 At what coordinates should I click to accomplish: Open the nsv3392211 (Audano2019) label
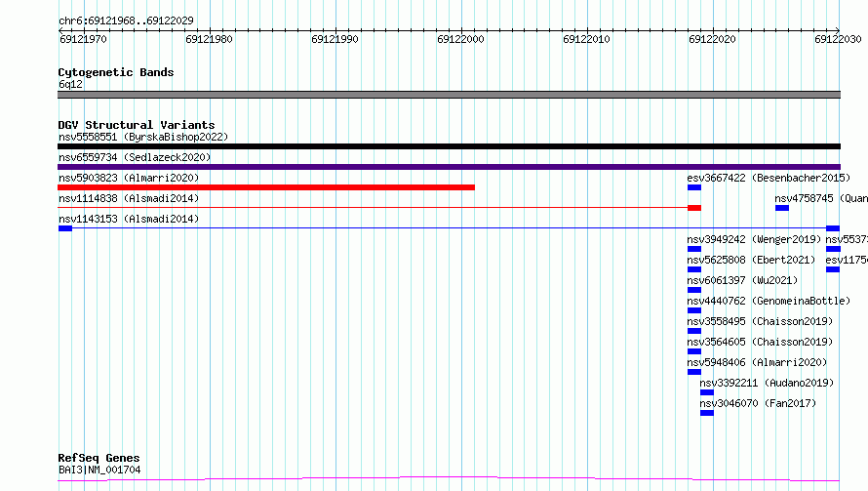coord(767,383)
